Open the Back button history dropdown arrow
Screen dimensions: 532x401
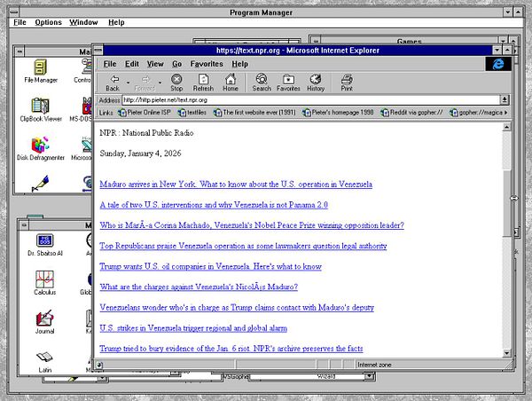128,83
